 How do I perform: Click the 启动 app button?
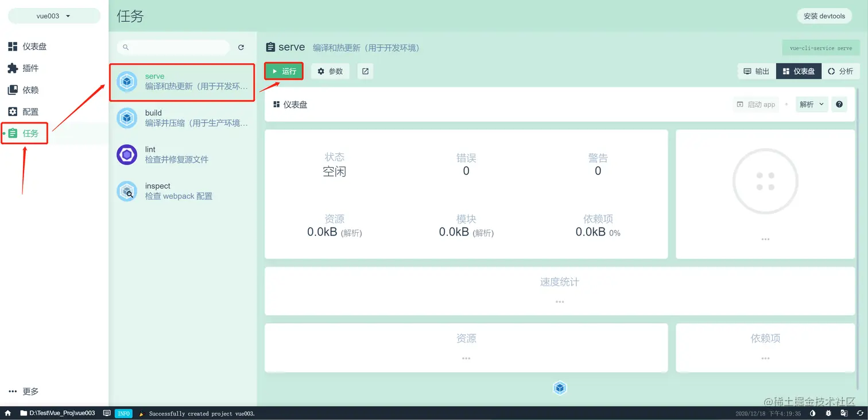tap(755, 105)
